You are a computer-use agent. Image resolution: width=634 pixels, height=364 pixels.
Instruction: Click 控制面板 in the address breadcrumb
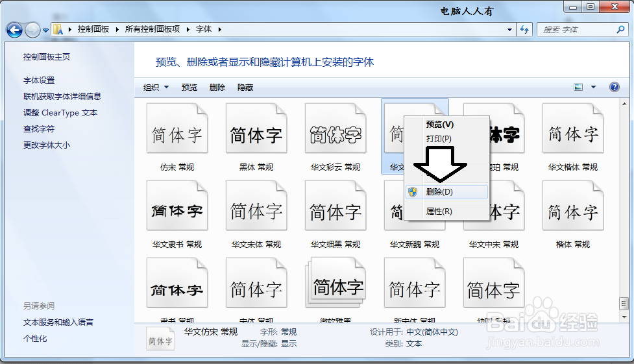(x=93, y=29)
